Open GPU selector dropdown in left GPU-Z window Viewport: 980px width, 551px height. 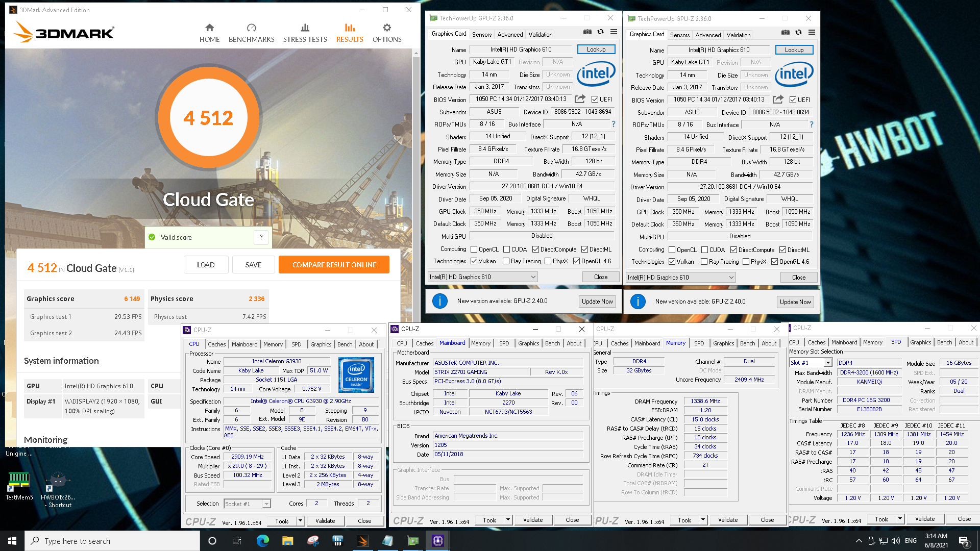pyautogui.click(x=482, y=277)
